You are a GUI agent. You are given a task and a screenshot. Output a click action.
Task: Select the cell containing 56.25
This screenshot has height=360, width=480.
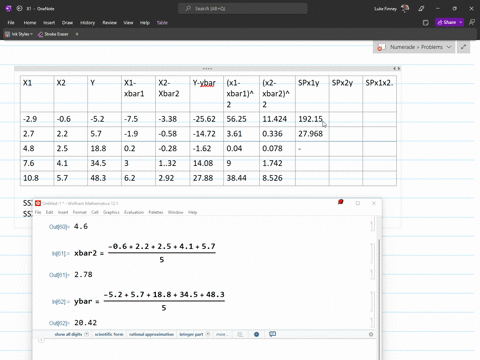click(x=241, y=119)
